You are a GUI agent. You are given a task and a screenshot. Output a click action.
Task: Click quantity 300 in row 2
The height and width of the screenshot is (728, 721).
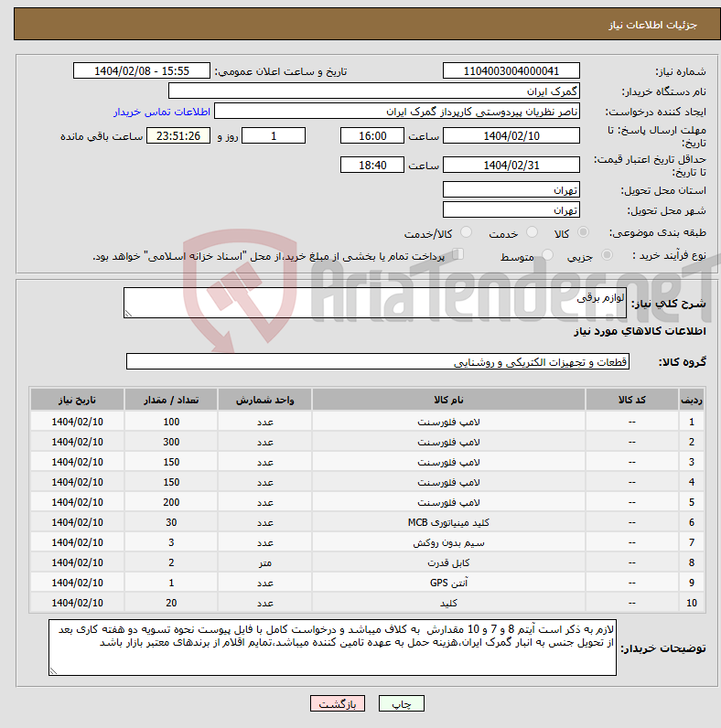(171, 442)
